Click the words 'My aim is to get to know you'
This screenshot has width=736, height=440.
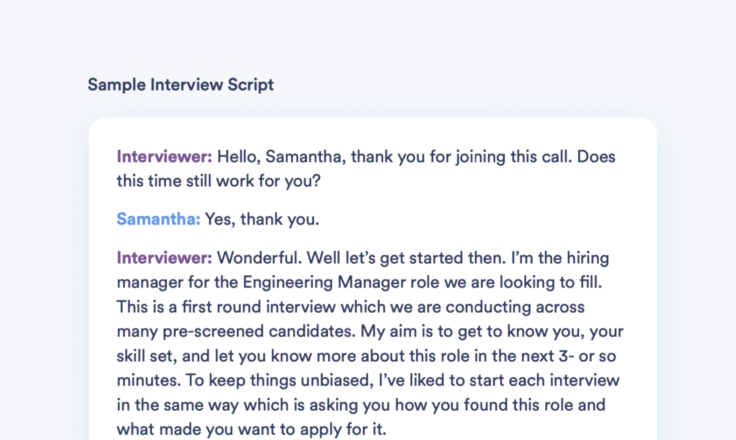point(472,332)
